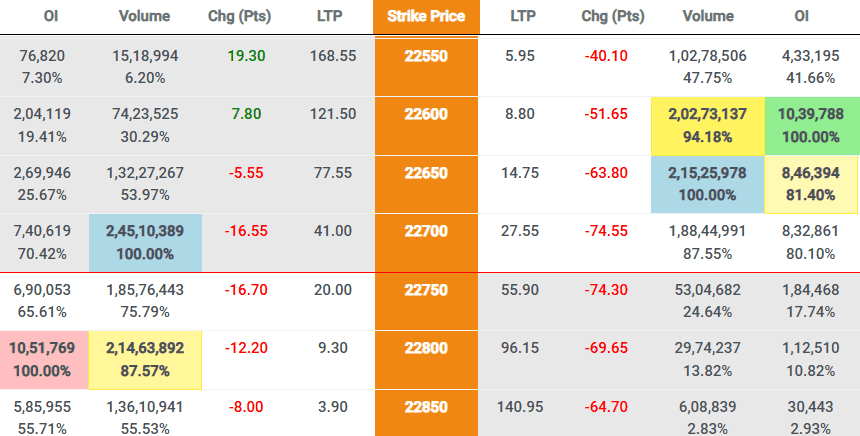860x436 pixels.
Task: Click yellow highlighted call volume 2,14,63,892
Action: (145, 360)
